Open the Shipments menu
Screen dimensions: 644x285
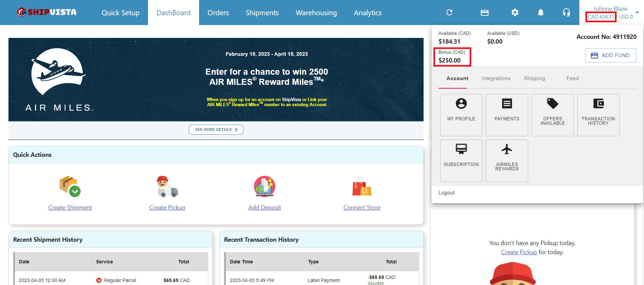point(262,13)
